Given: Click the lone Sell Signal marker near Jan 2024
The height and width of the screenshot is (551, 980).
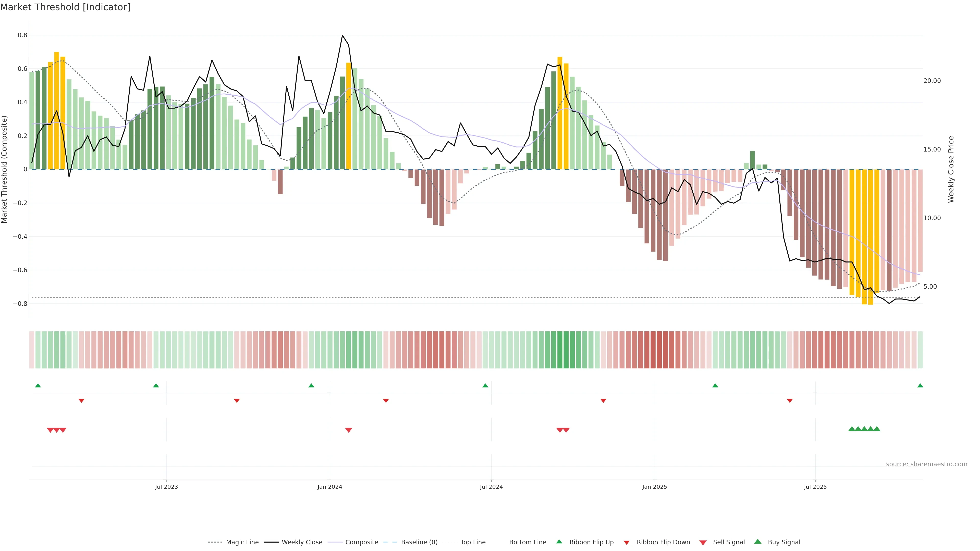Looking at the screenshot, I should (348, 430).
